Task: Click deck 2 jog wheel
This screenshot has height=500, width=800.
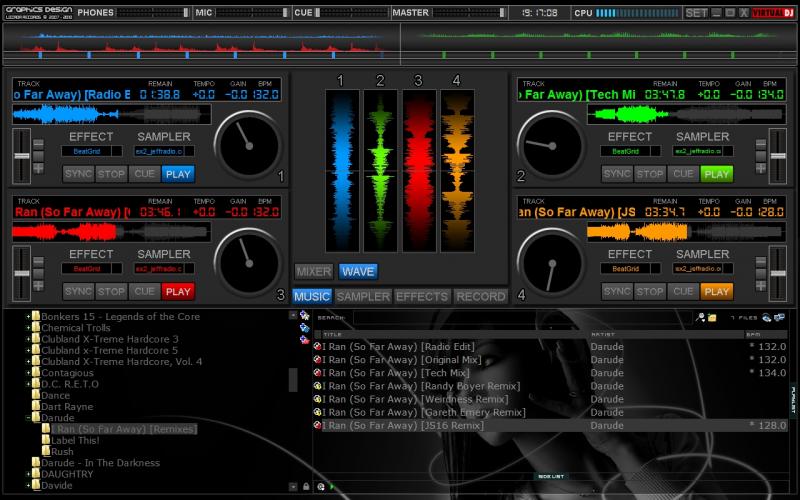Action: (551, 145)
